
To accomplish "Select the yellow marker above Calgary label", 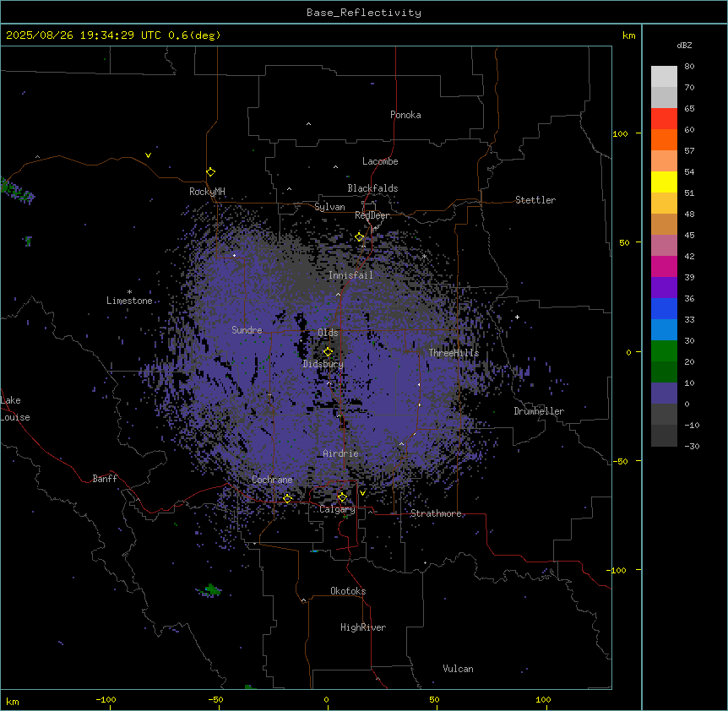I will tap(342, 497).
